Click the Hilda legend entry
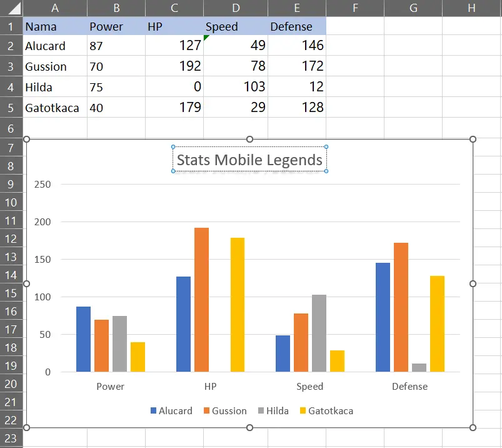This screenshot has width=502, height=448. pos(273,411)
